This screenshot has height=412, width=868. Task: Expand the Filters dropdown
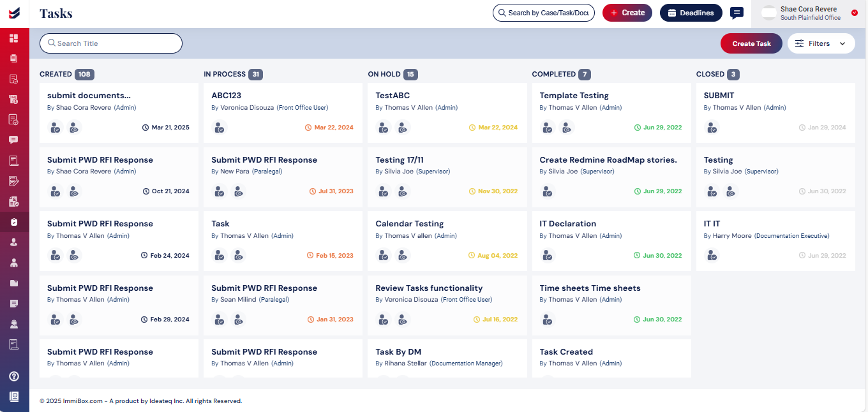click(821, 43)
